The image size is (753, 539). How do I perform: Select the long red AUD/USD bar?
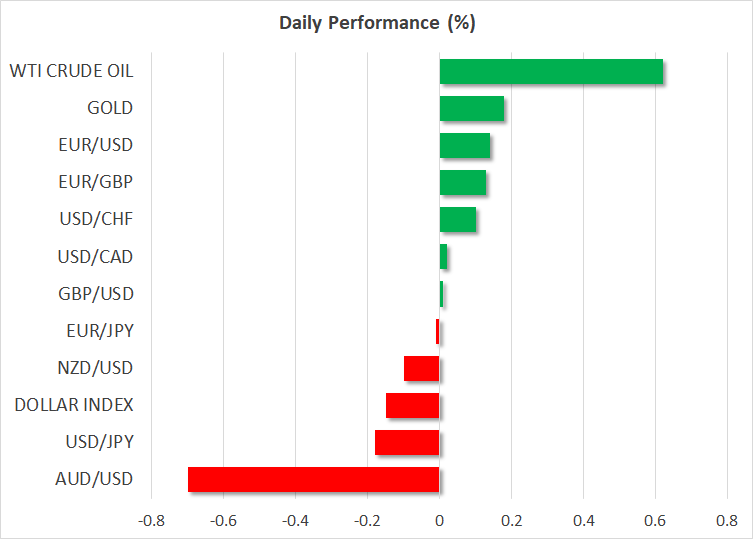313,479
